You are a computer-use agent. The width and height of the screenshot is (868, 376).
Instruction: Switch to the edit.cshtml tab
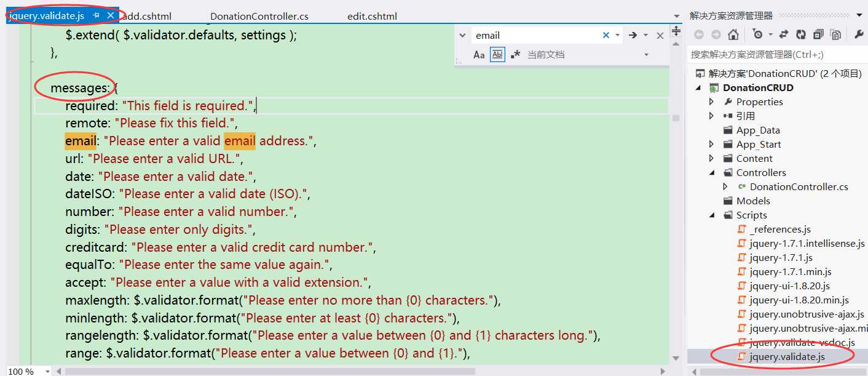click(372, 17)
